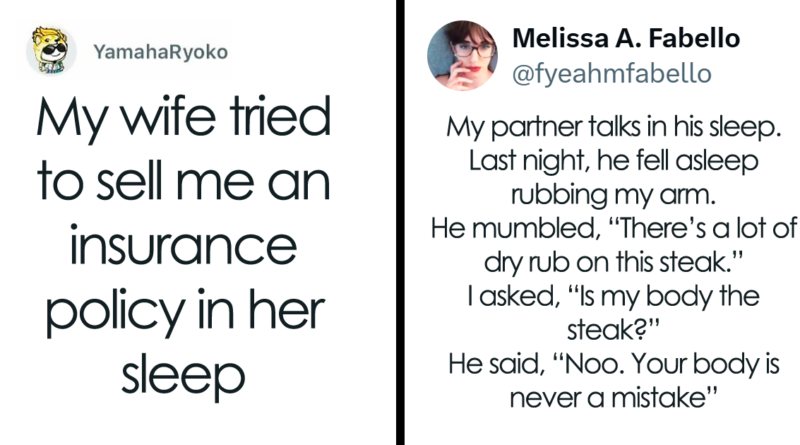Click the final "sleep" word in the headline

[183, 376]
